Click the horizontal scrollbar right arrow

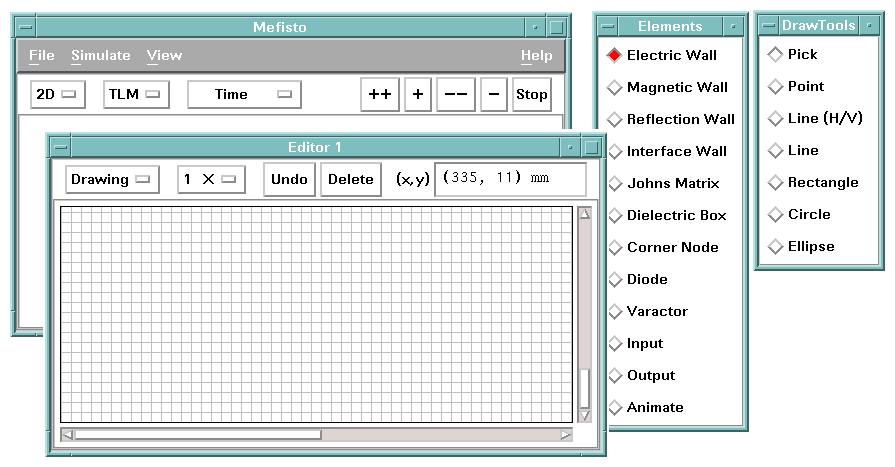(x=565, y=435)
